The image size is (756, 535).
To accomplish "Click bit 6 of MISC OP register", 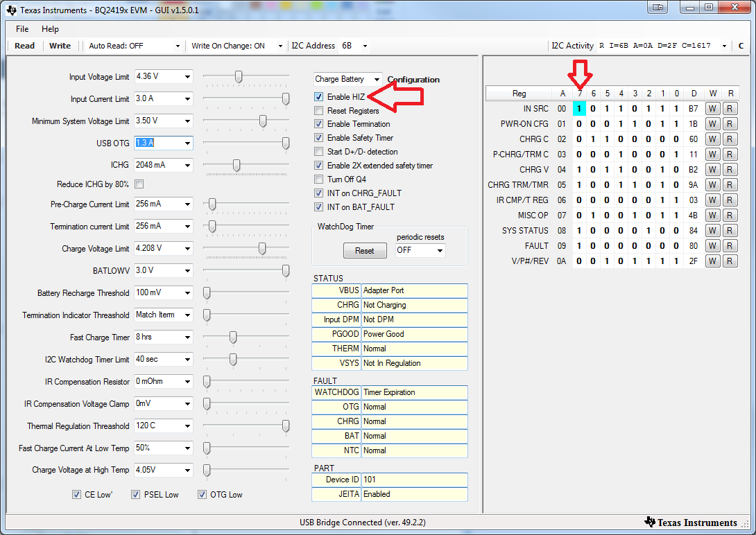I will [x=593, y=216].
